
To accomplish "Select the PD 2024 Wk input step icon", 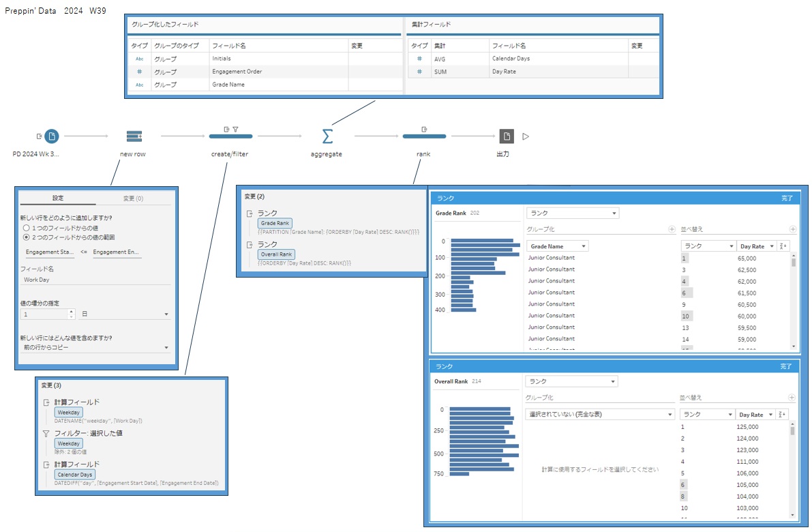I will point(51,136).
